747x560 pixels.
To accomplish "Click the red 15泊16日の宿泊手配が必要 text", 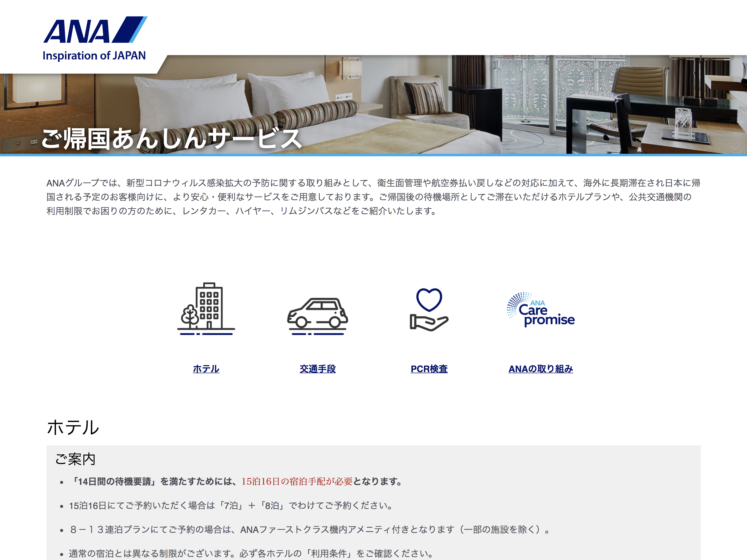I will 297,481.
